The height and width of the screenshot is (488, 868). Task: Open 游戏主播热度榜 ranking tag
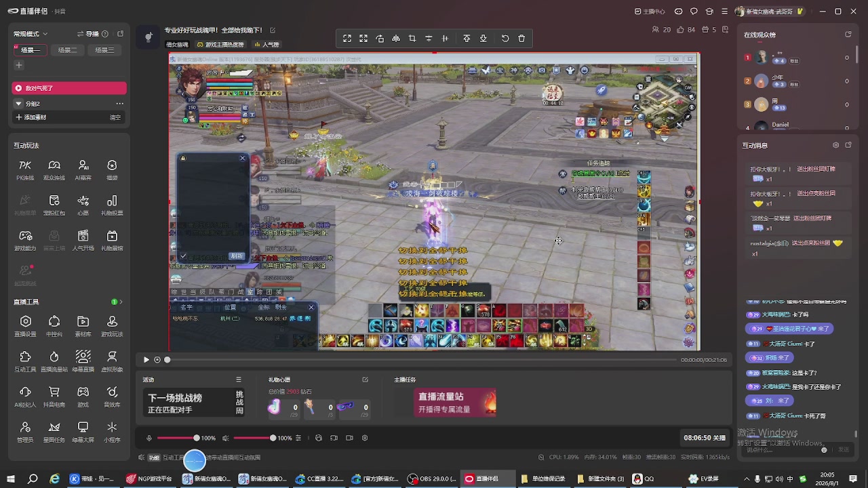click(x=220, y=45)
